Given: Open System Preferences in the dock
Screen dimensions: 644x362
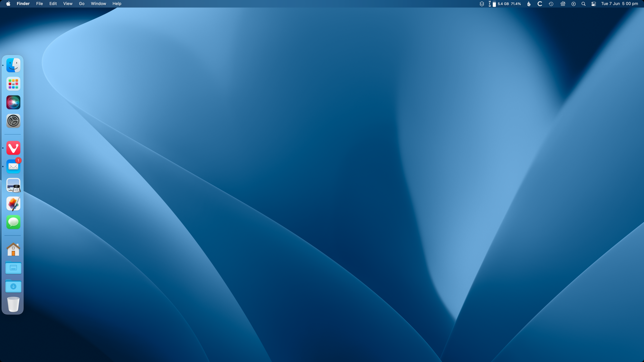Looking at the screenshot, I should (13, 121).
